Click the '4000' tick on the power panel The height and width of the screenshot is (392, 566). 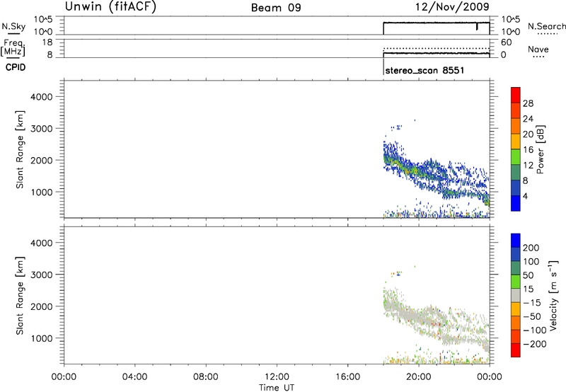pos(42,97)
